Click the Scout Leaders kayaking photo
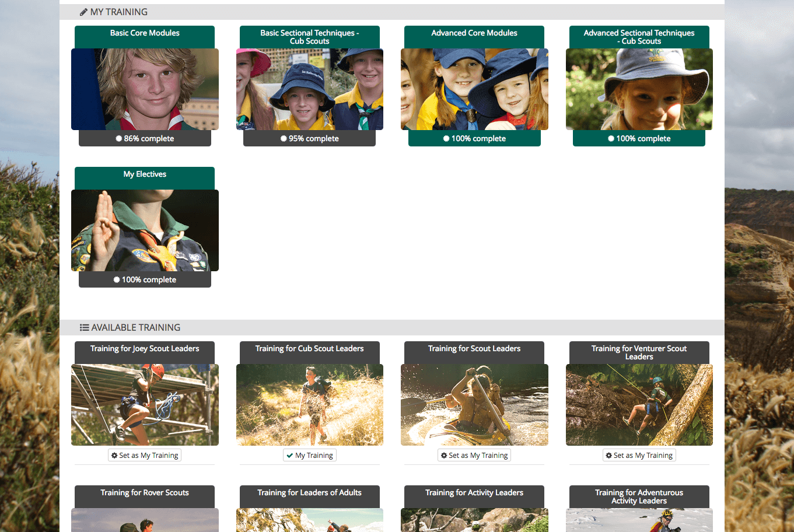This screenshot has height=532, width=794. pos(474,405)
